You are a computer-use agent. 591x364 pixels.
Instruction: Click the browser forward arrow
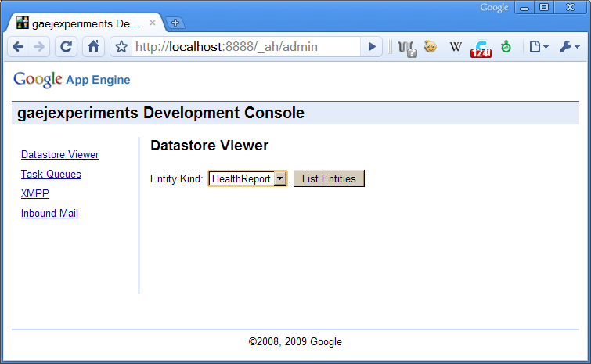39,47
